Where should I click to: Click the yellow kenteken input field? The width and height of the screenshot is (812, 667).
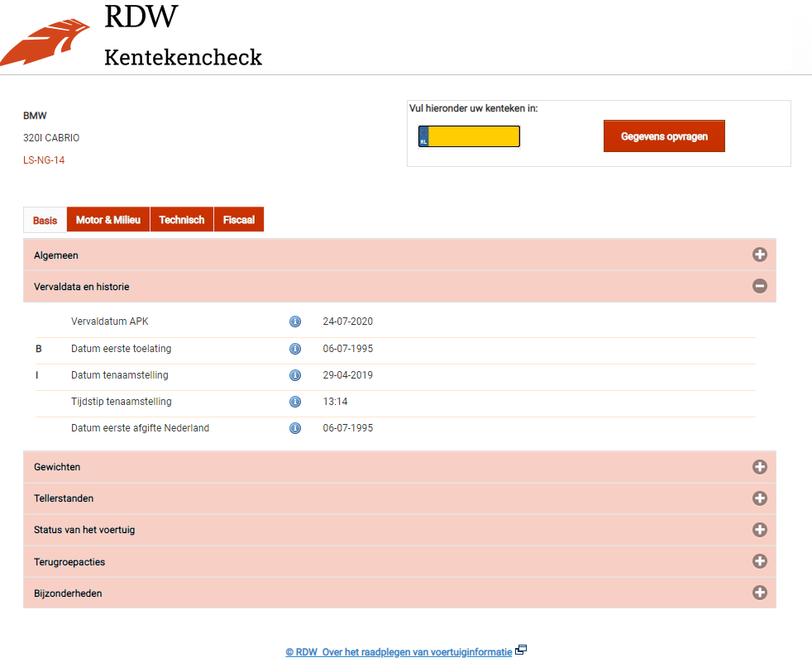(x=474, y=136)
